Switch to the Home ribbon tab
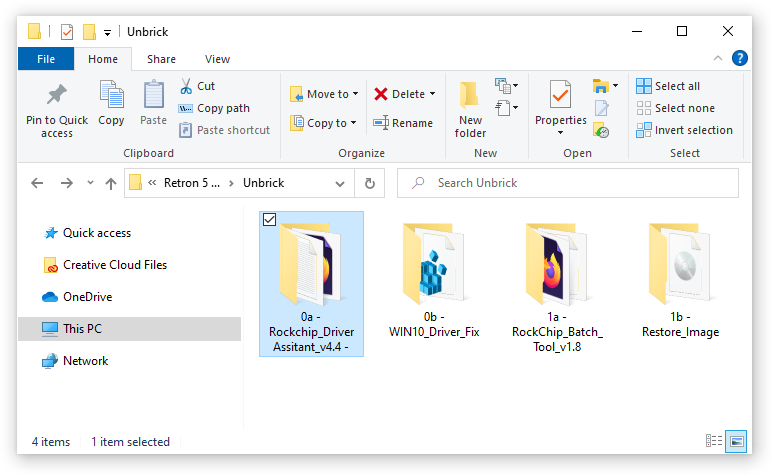 103,59
